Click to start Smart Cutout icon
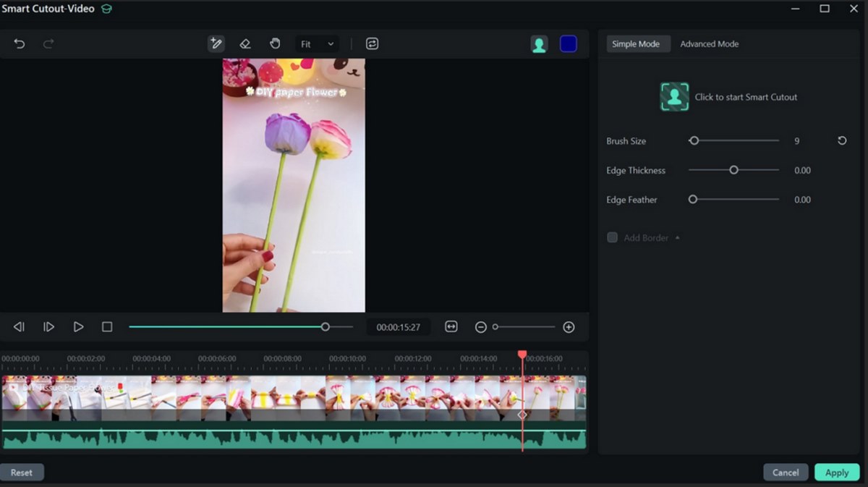Image resolution: width=868 pixels, height=487 pixels. tap(674, 97)
